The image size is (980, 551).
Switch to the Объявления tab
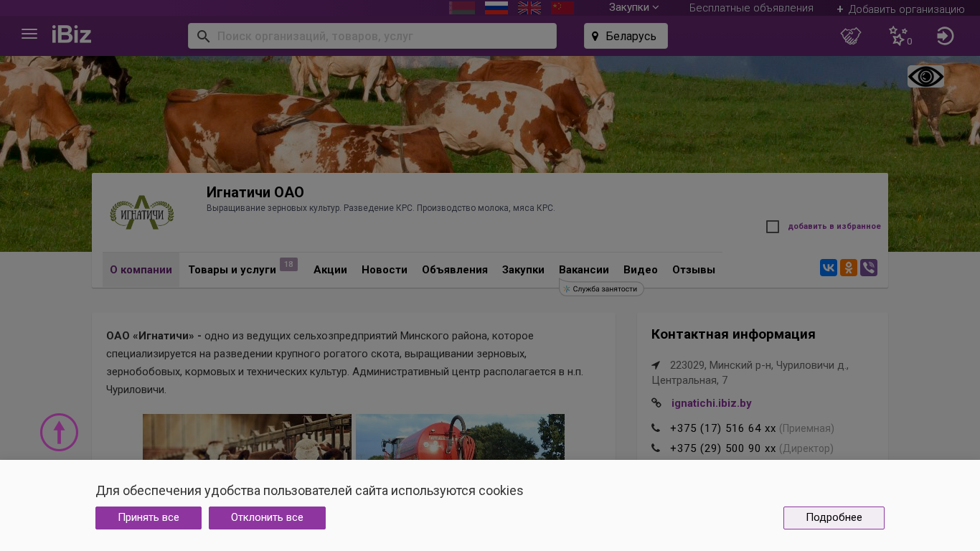coord(455,270)
